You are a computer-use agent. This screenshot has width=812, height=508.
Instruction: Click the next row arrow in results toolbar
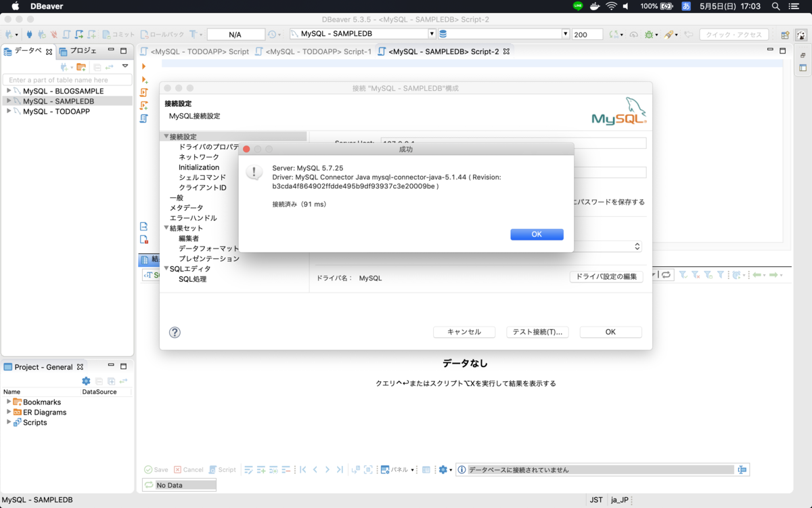click(328, 469)
